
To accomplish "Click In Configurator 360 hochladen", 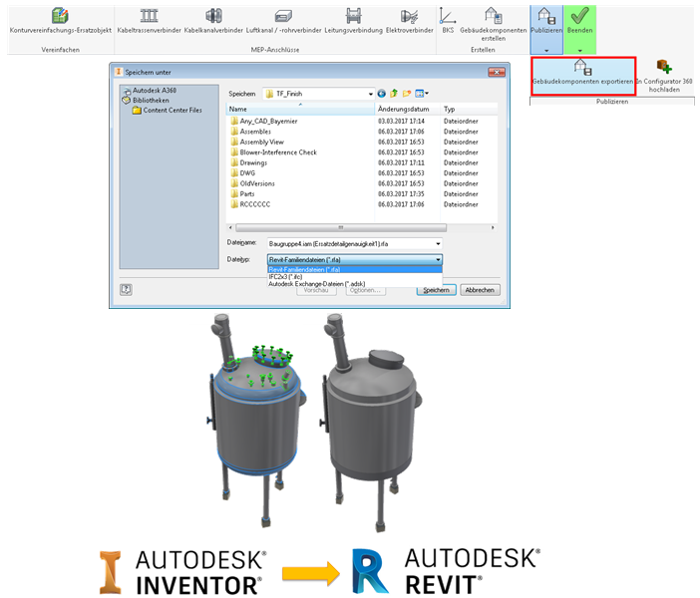I will coord(664,76).
